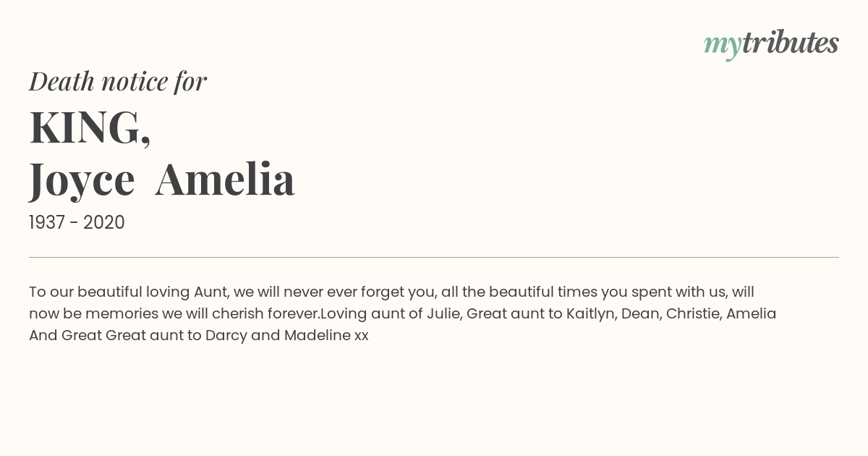Click large "Amelia" in the title

coord(225,179)
